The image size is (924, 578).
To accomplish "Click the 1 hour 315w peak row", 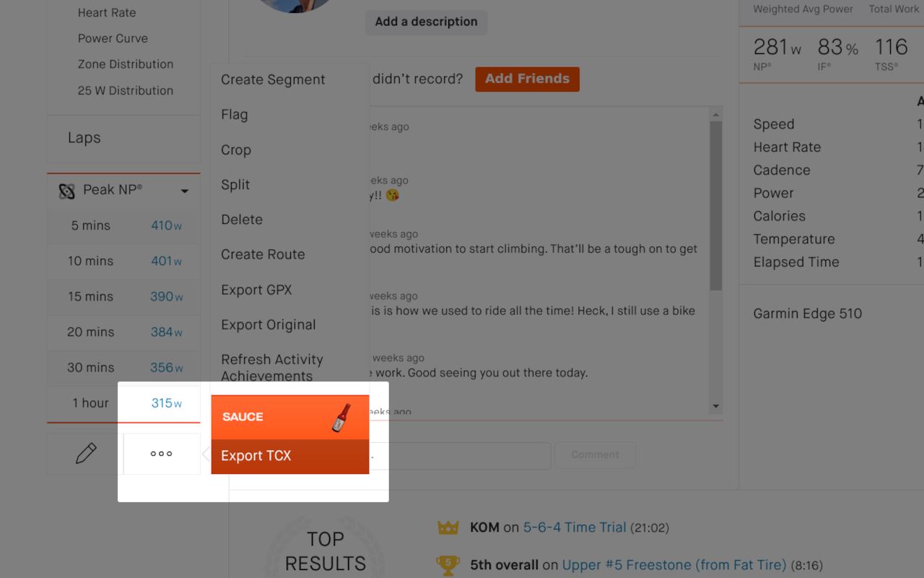I will (123, 403).
